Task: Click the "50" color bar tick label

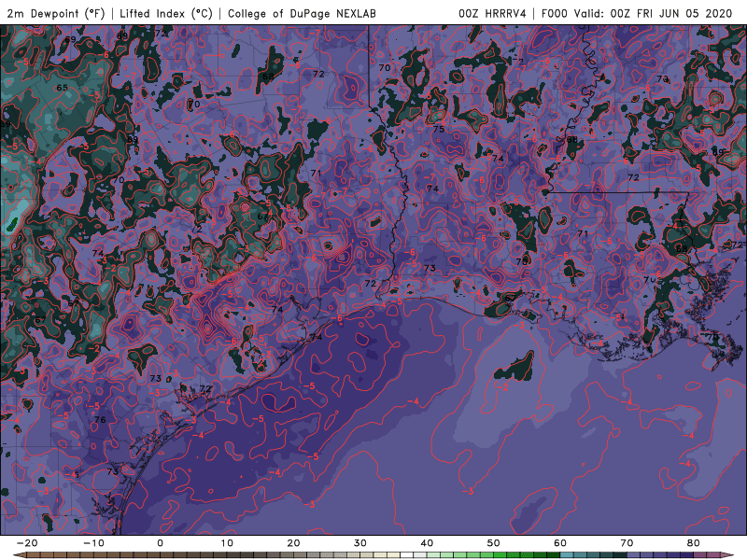Action: [x=494, y=543]
